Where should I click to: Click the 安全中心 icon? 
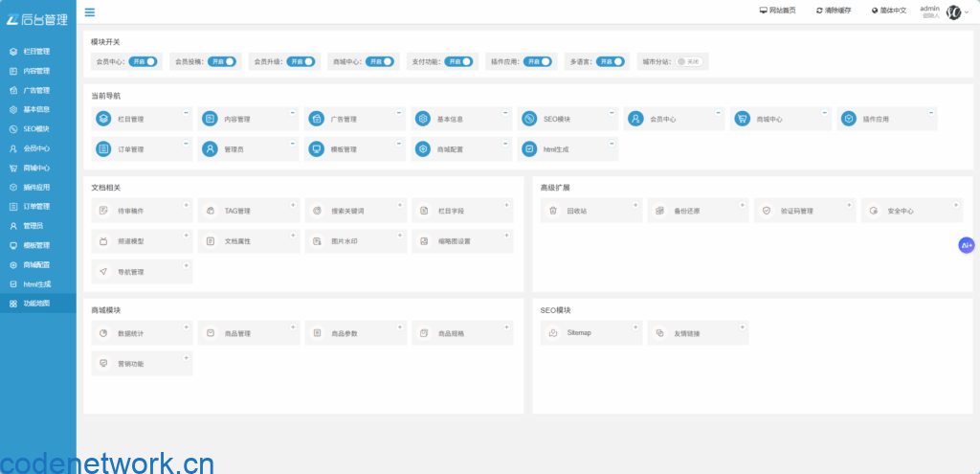coord(873,211)
